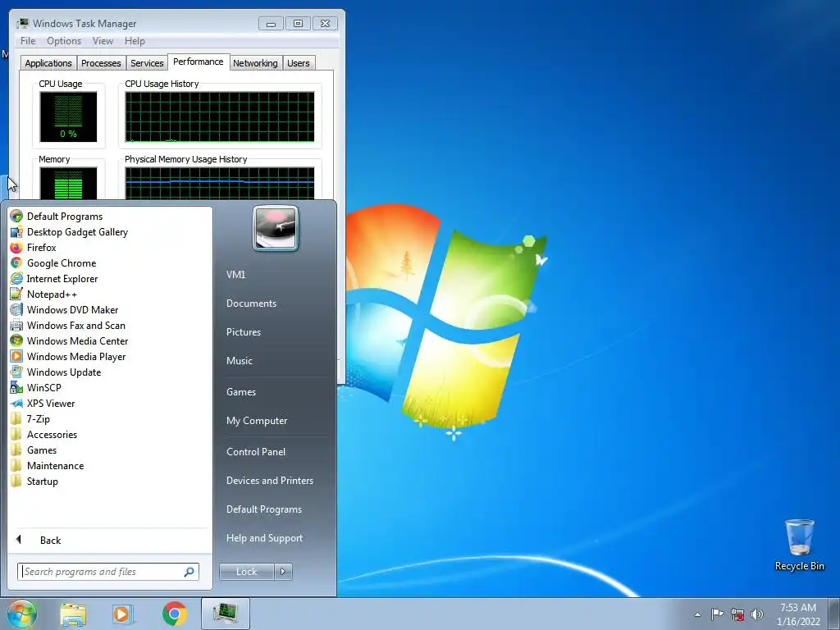Click the Task Manager title bar icon

(22, 23)
